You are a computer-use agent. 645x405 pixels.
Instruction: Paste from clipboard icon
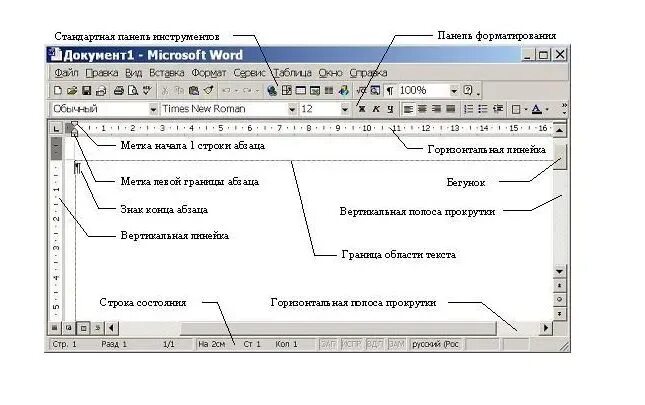[x=194, y=90]
